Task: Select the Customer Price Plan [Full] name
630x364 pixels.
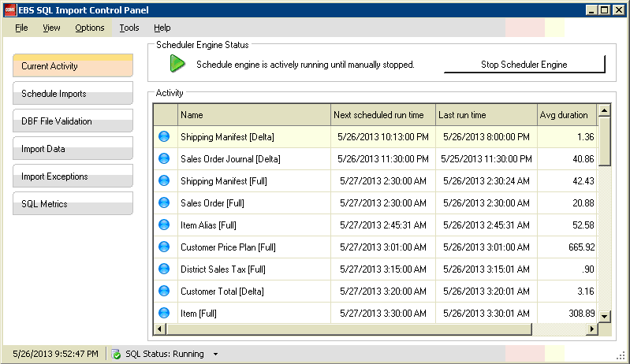Action: point(228,247)
